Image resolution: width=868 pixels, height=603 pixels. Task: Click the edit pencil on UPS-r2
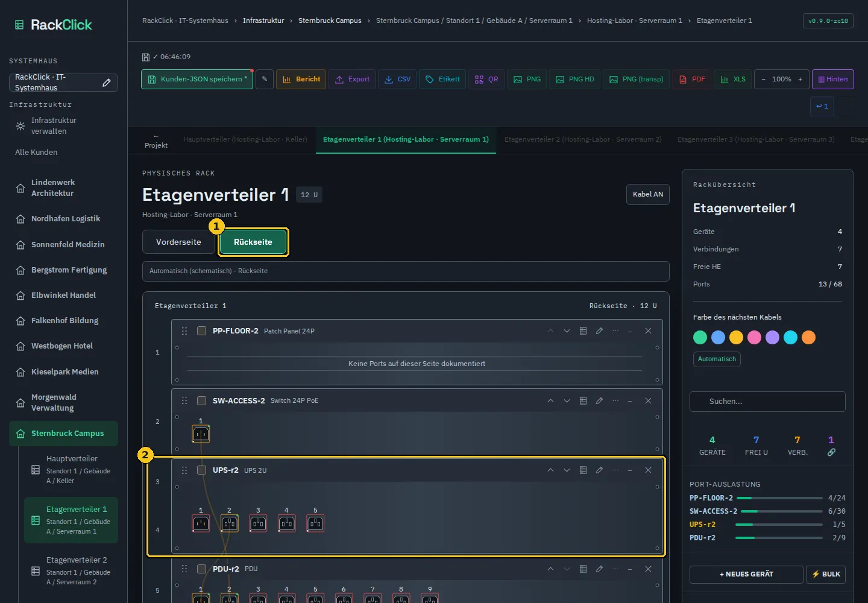(599, 470)
